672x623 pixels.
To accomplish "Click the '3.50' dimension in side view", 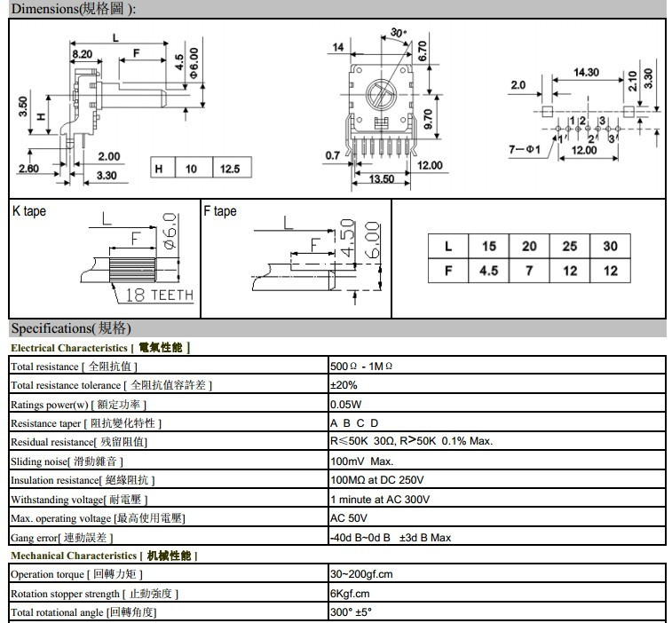I will pyautogui.click(x=23, y=106).
